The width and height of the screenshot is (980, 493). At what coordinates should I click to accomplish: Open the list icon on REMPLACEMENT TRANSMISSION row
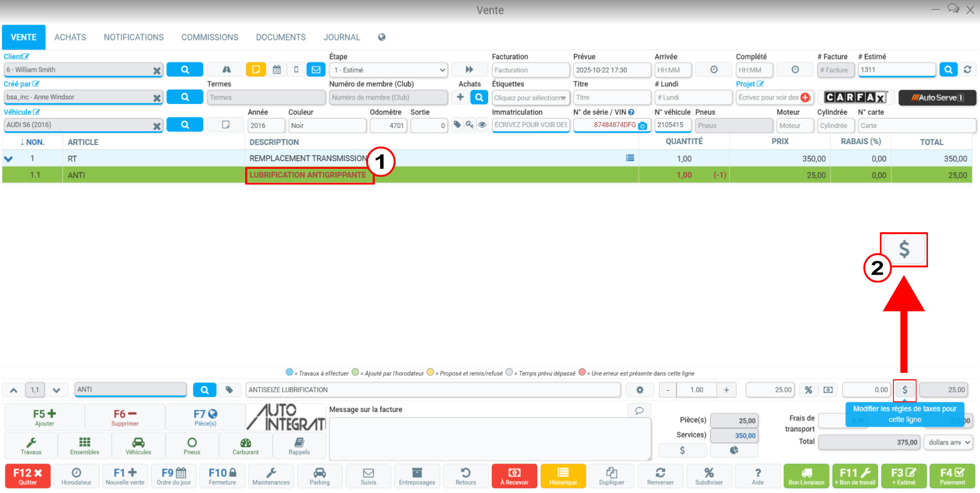pos(630,158)
